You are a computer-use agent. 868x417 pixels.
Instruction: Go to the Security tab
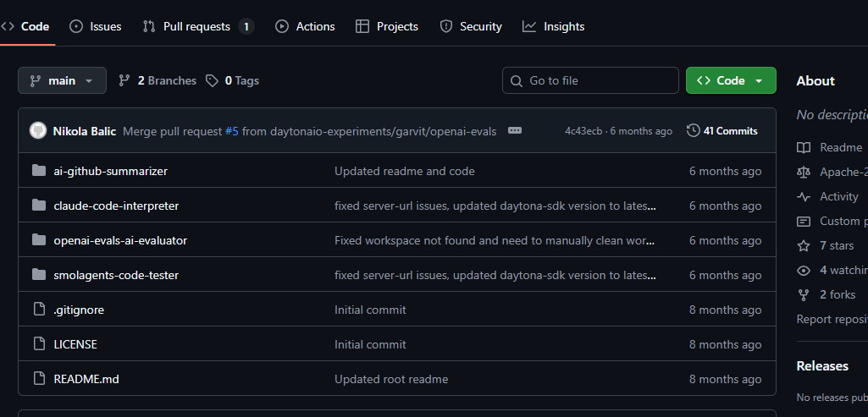point(471,26)
